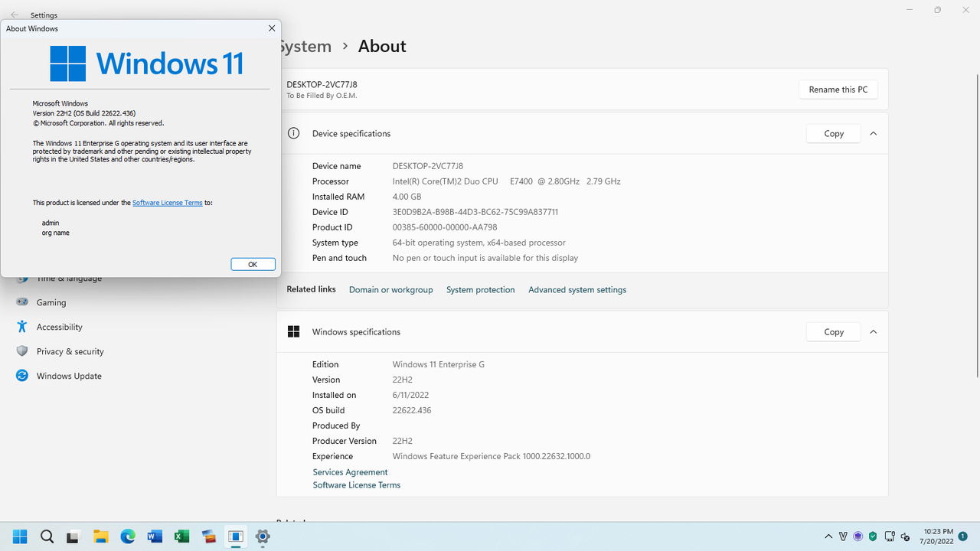Image resolution: width=980 pixels, height=551 pixels.
Task: Click the purple circular tray icon
Action: click(x=858, y=536)
